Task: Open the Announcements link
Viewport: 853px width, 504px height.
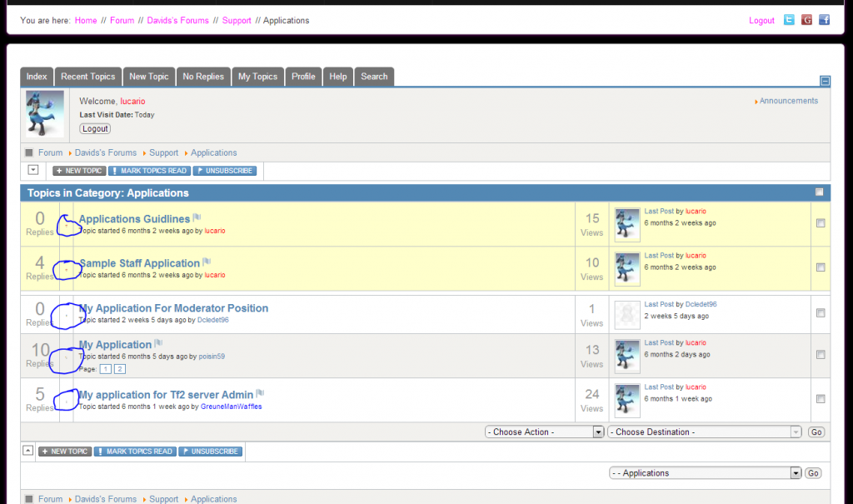Action: [x=788, y=101]
